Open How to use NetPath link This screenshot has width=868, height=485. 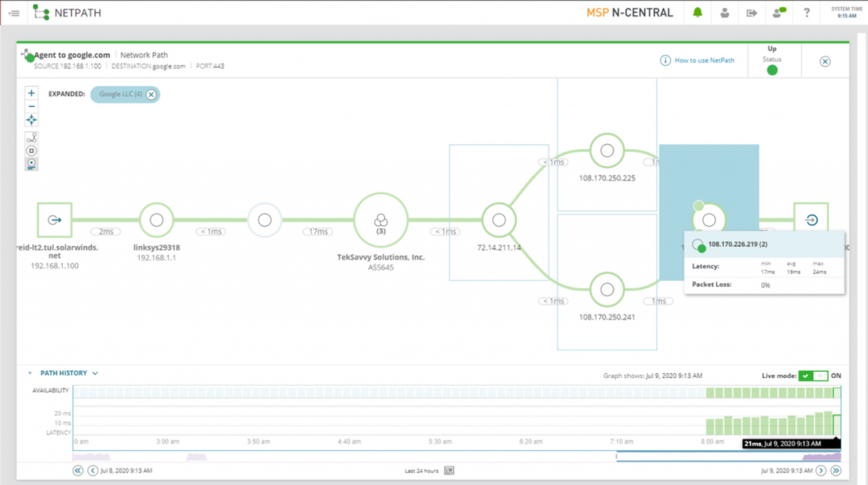[705, 61]
